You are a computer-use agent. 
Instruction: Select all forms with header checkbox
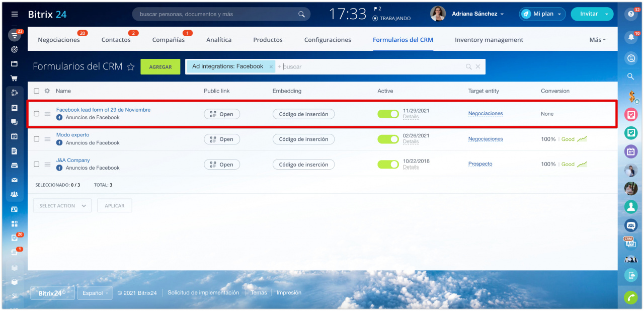point(36,91)
